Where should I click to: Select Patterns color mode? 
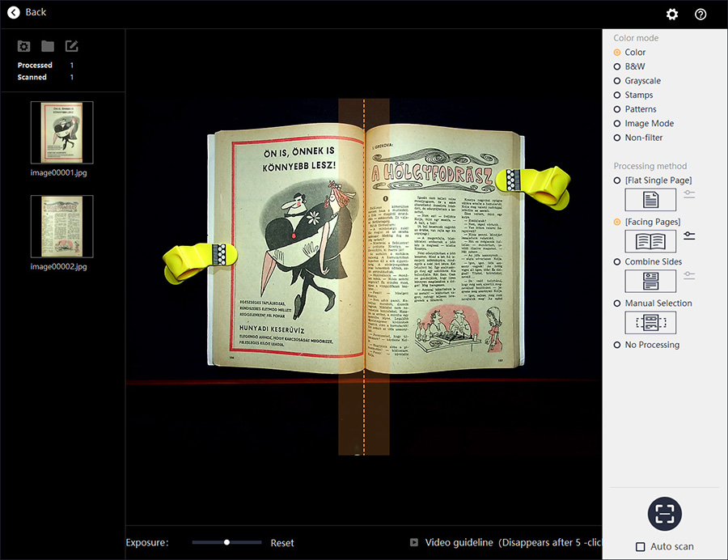635,109
